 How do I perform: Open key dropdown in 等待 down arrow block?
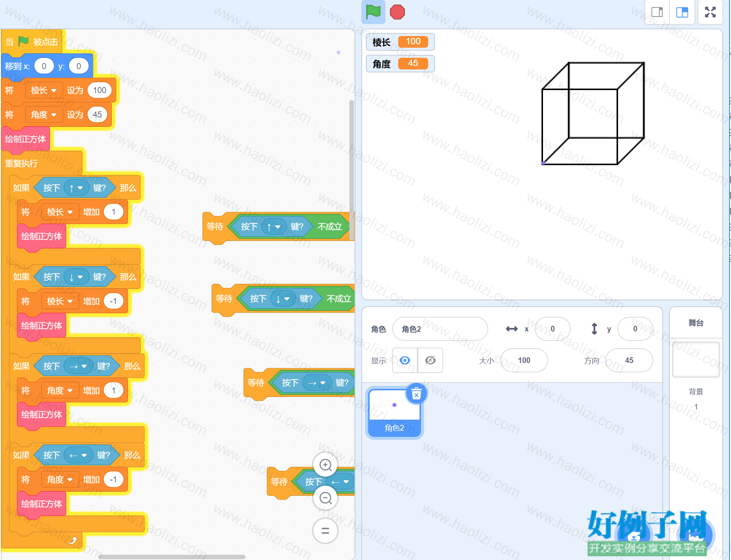283,299
